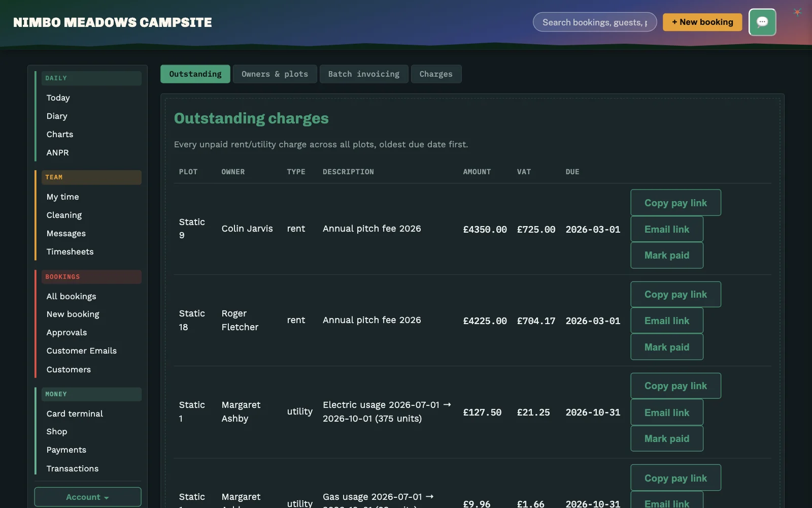812x508 pixels.
Task: Copy pay link for Electric usage charge
Action: (675, 386)
